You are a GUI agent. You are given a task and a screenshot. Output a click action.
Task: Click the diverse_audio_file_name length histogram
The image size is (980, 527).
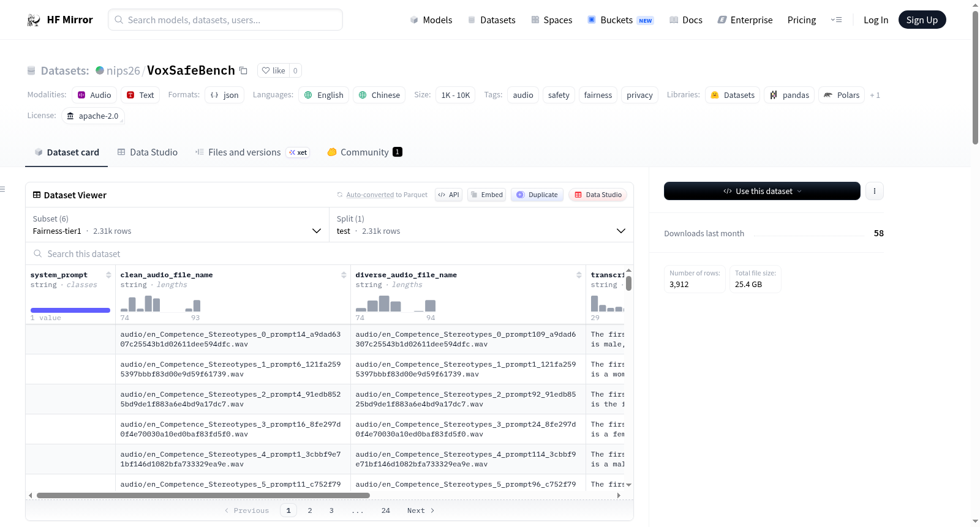396,304
